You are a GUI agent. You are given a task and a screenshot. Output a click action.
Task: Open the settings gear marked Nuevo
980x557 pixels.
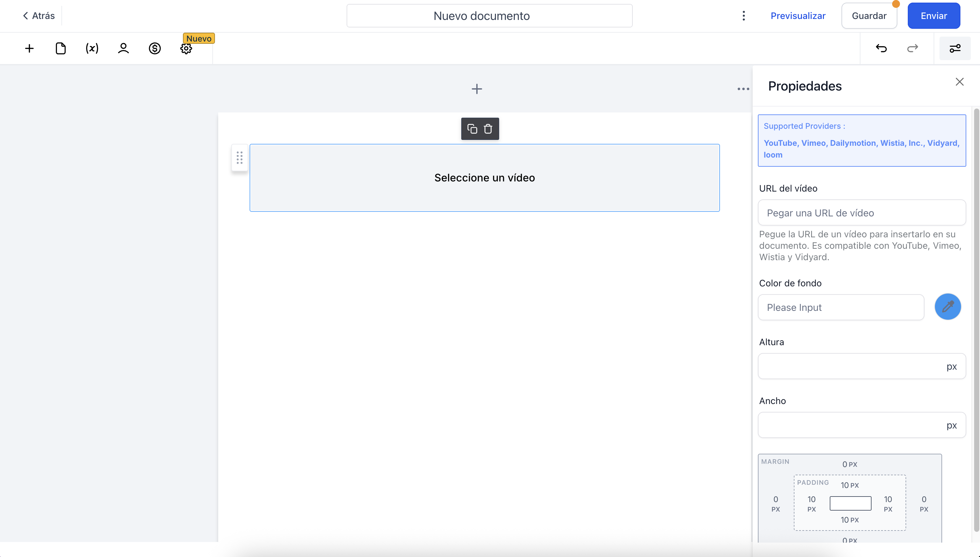point(186,49)
